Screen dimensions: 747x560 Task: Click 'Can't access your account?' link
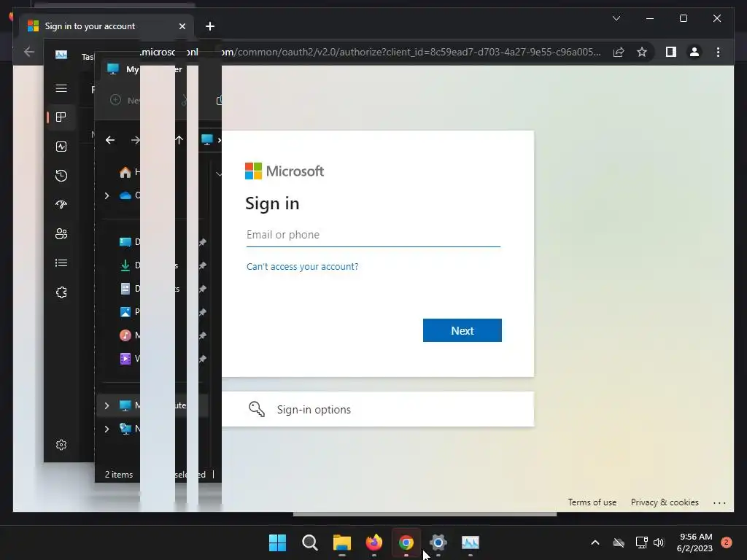pyautogui.click(x=303, y=267)
